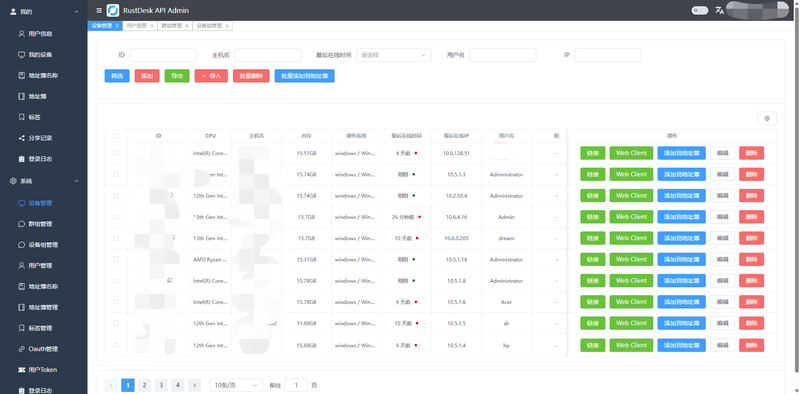Go to 我的设备 in the sidebar

click(x=40, y=55)
